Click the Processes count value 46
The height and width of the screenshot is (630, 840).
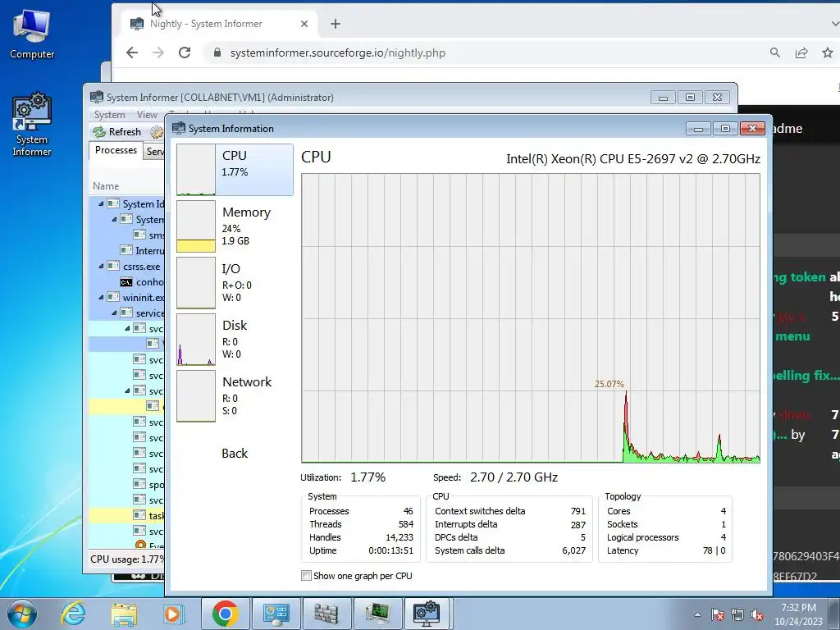click(x=409, y=511)
